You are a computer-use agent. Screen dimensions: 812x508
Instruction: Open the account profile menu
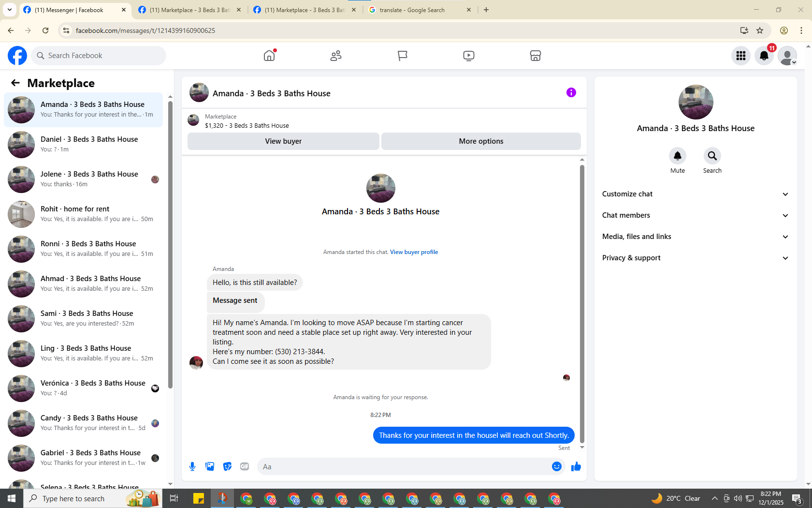pyautogui.click(x=787, y=56)
